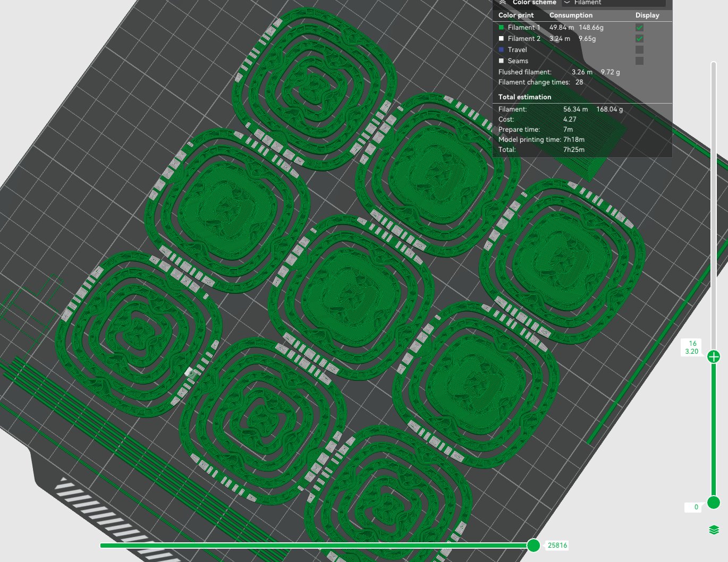Screen dimensions: 728x562
Task: Click the Filament 1 weight 148.66g
Action: click(591, 27)
